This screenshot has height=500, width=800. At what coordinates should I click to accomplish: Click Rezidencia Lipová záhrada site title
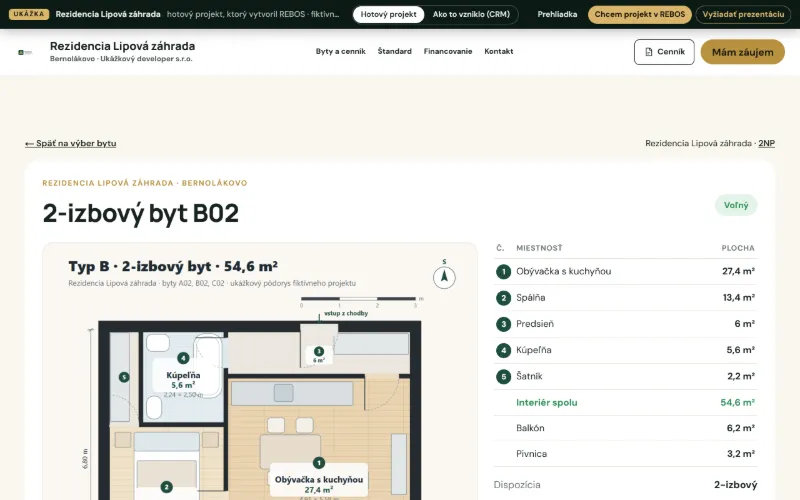click(x=122, y=46)
